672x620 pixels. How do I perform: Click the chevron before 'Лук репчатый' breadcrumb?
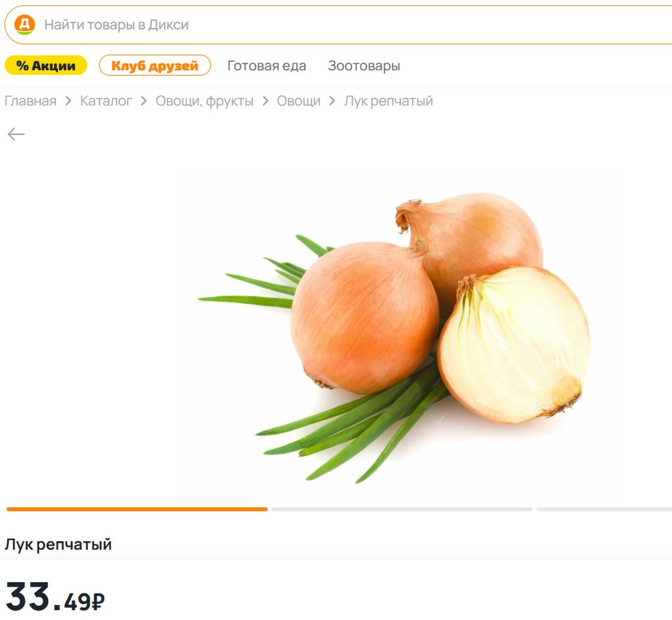pos(331,101)
